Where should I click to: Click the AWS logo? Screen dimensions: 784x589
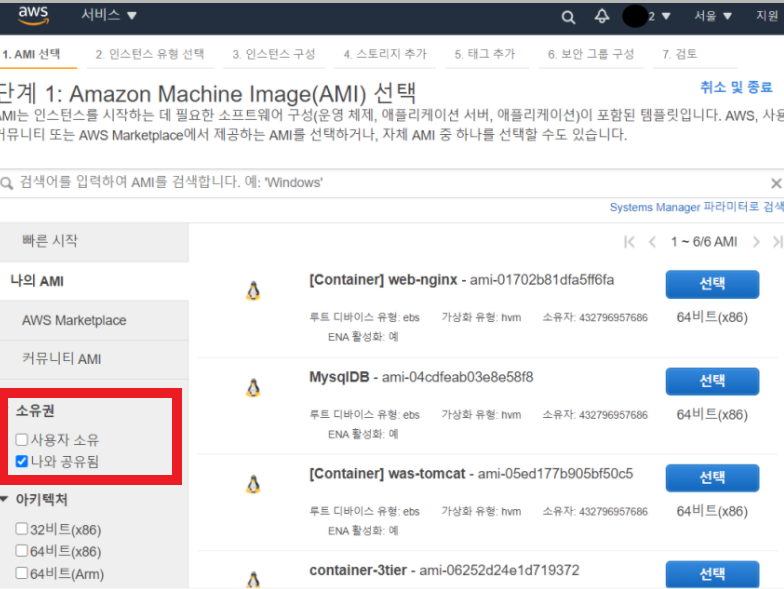click(34, 16)
